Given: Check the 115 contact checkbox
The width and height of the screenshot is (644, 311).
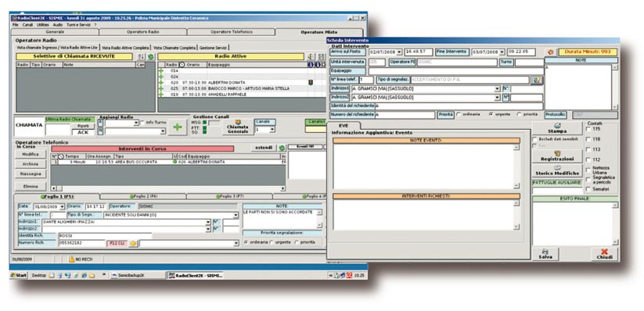Looking at the screenshot, I should click(x=589, y=129).
